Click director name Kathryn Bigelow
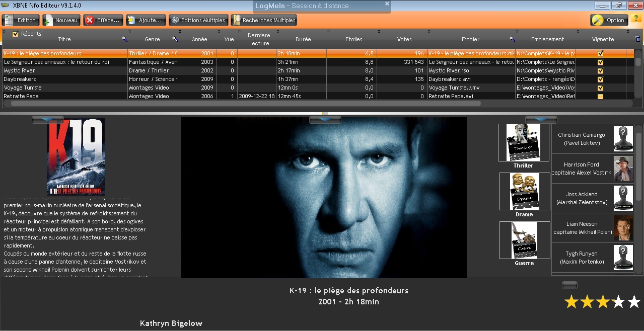This screenshot has height=331, width=644. coord(171,323)
